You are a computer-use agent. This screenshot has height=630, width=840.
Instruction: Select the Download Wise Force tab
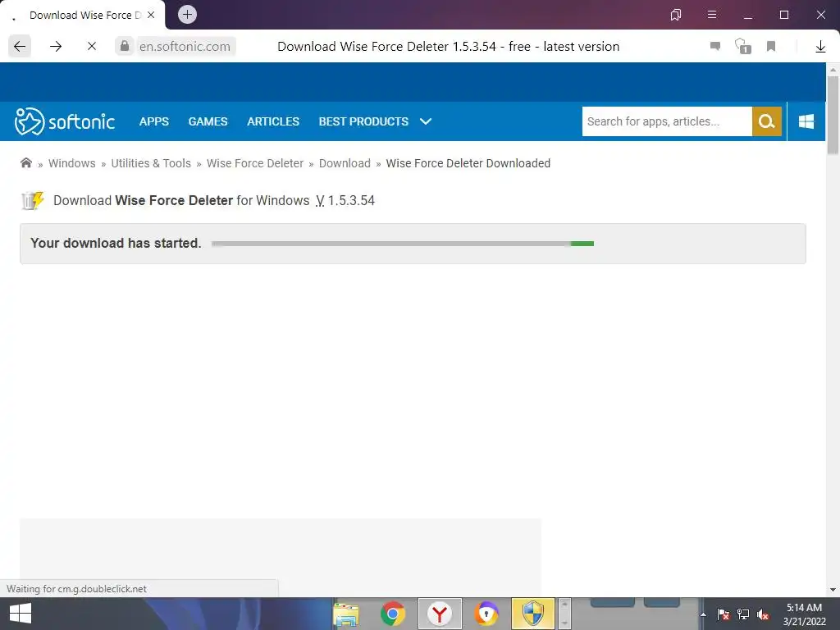pyautogui.click(x=83, y=15)
